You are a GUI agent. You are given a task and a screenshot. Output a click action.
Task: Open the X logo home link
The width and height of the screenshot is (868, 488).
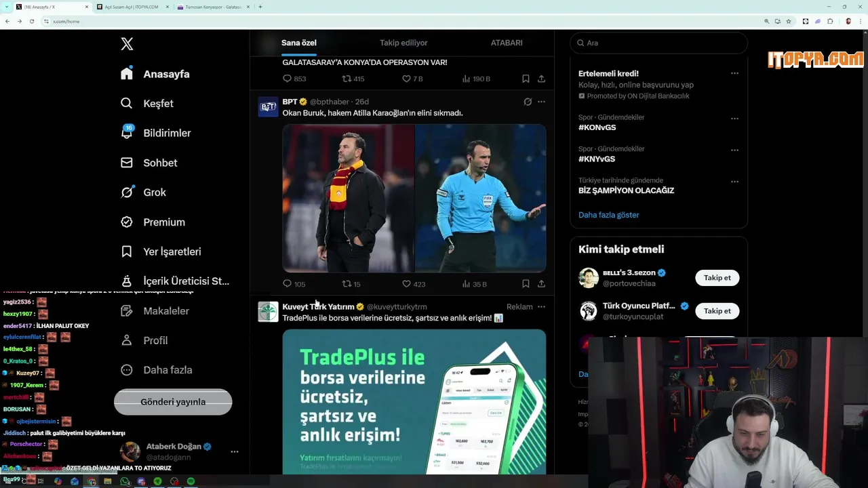(x=127, y=44)
